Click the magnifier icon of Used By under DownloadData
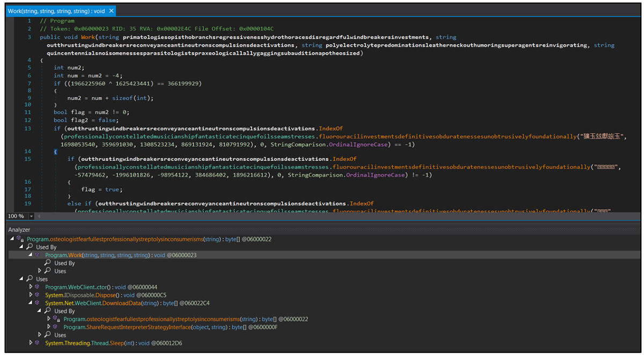The image size is (644, 355). coord(48,311)
